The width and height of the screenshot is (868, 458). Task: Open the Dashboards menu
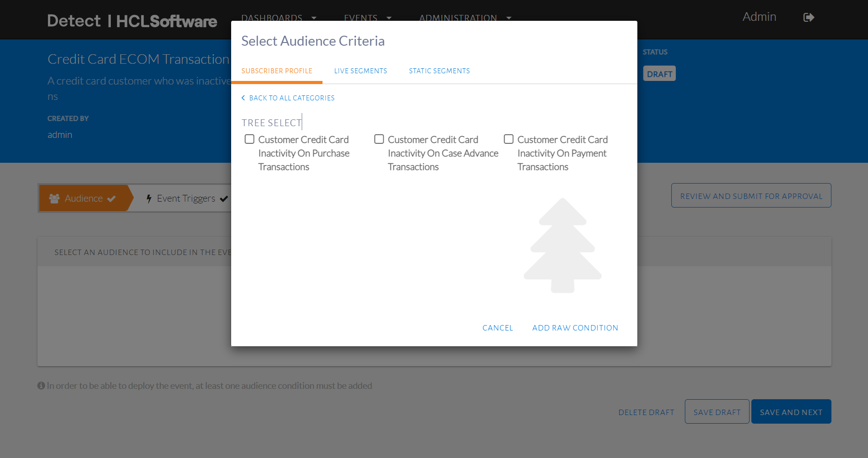click(272, 18)
